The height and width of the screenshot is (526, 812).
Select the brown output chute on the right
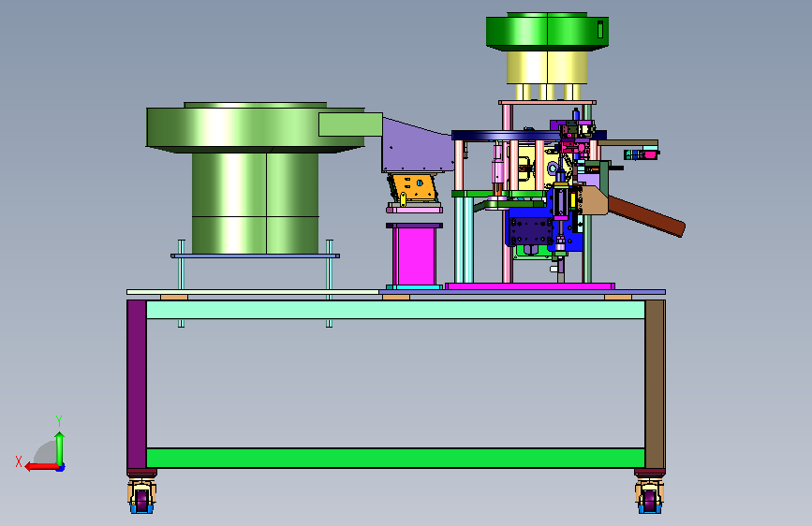646,215
